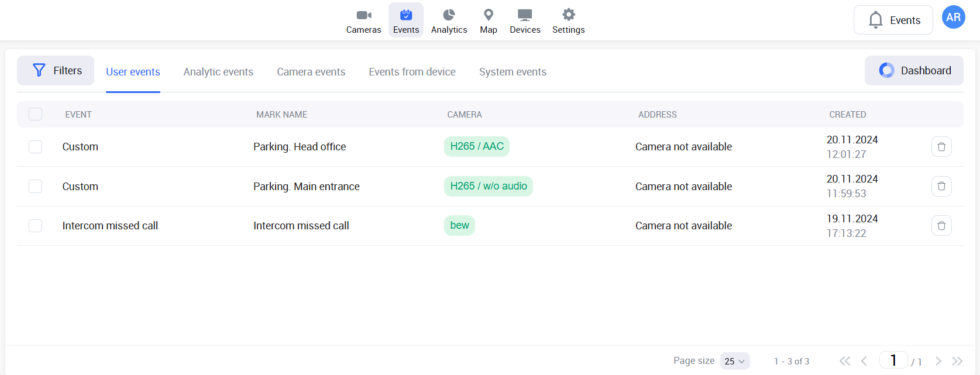Check the Parking. Head office row checkbox
Screen dimensions: 980x375
(36, 147)
